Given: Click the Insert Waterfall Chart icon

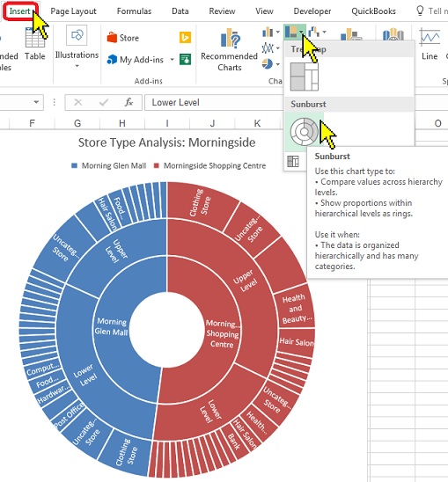Looking at the screenshot, I should pos(313,32).
